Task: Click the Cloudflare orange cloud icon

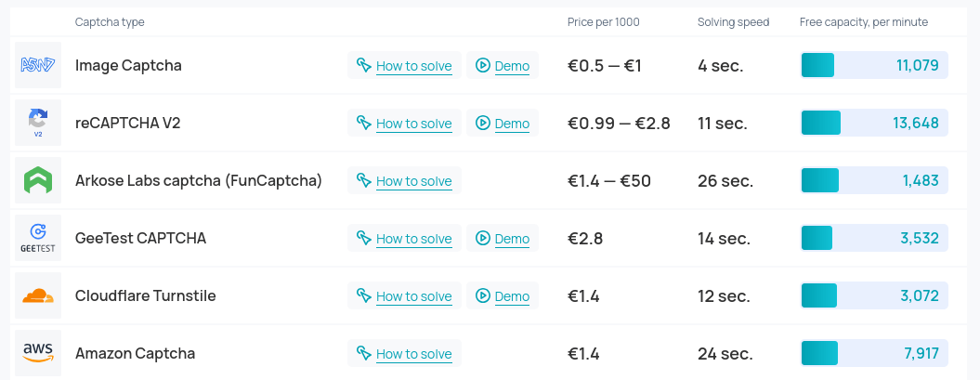Action: click(38, 295)
